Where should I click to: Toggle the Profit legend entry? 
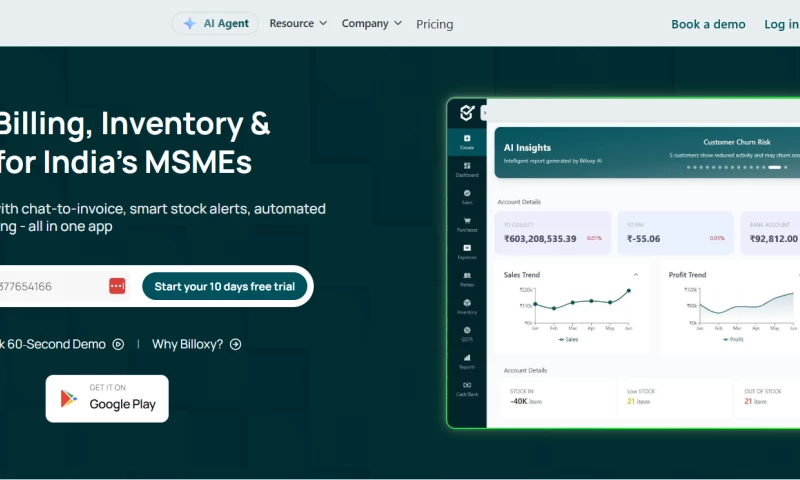tap(733, 339)
